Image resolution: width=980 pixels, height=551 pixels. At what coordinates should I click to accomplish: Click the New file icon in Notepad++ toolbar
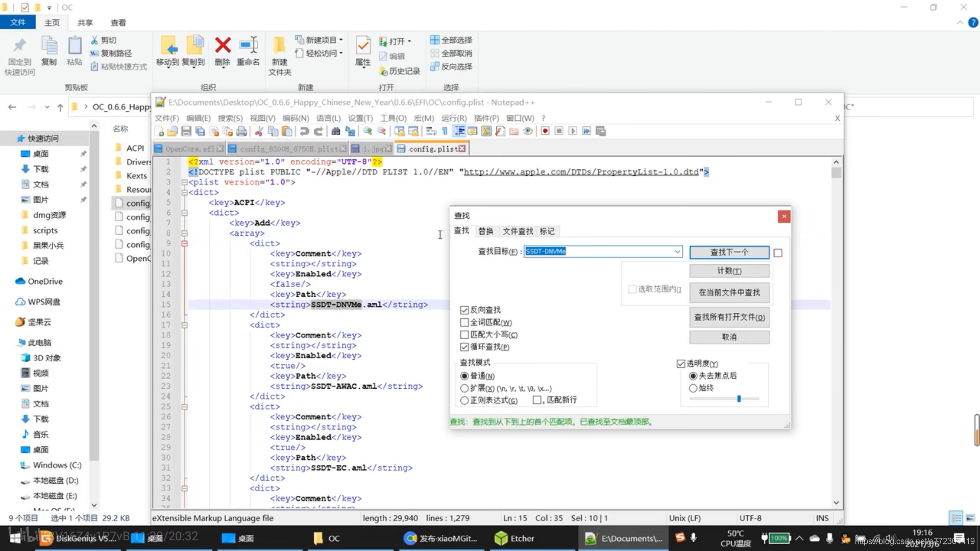point(159,132)
